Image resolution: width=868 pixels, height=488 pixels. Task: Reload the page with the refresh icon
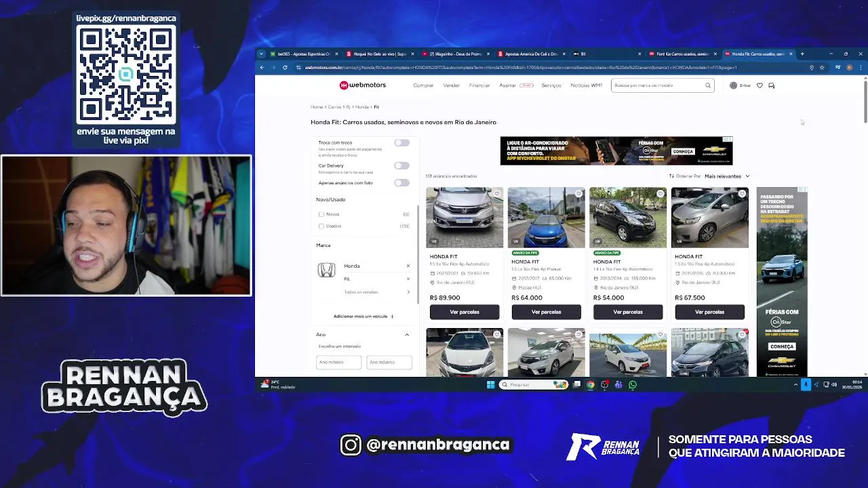pyautogui.click(x=285, y=67)
